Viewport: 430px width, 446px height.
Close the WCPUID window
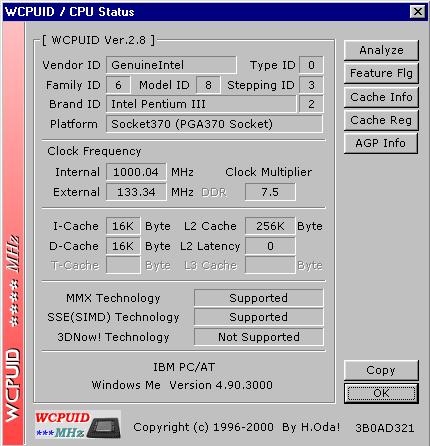coord(418,12)
